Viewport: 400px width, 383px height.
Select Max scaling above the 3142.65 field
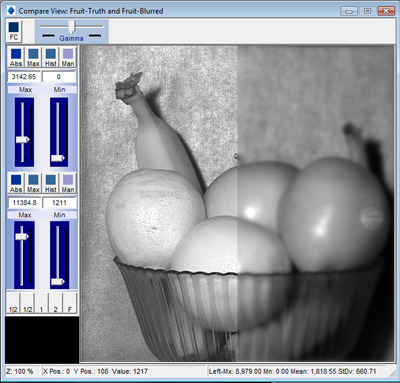pos(33,57)
